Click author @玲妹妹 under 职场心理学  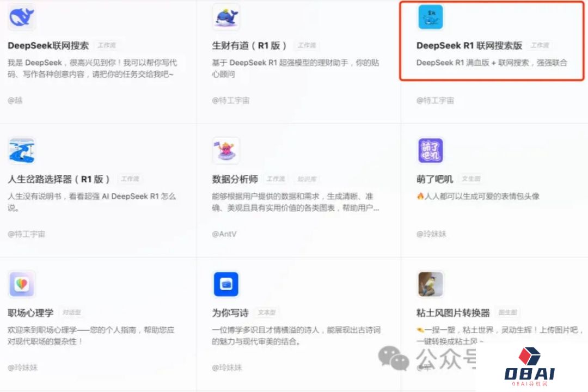pos(22,367)
